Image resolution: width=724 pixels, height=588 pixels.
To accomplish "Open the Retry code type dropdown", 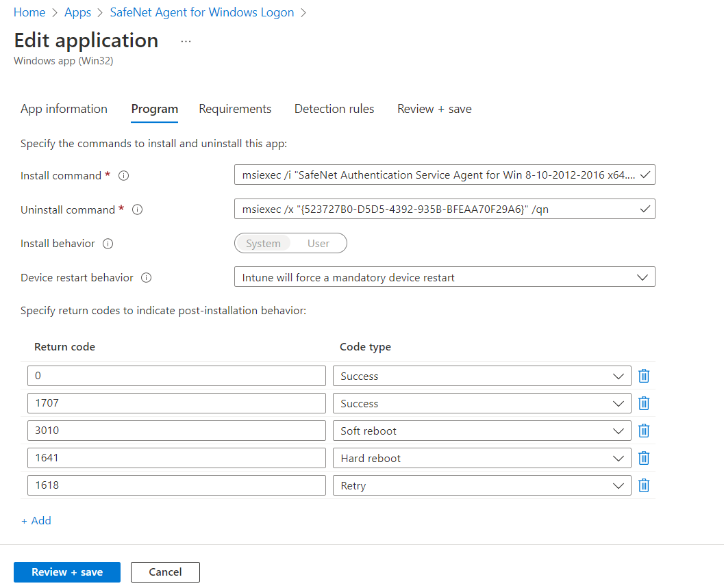I will point(482,485).
